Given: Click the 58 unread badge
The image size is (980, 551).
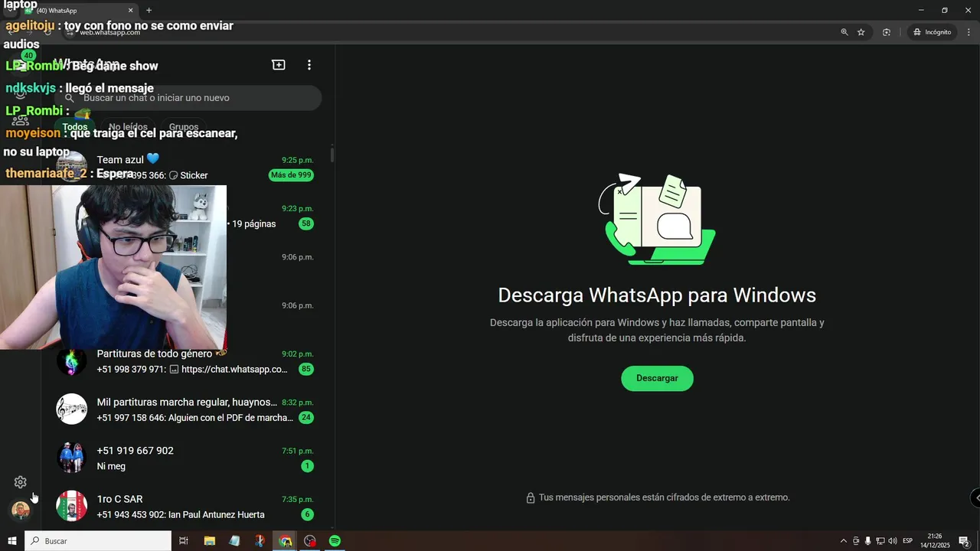Looking at the screenshot, I should pyautogui.click(x=306, y=224).
